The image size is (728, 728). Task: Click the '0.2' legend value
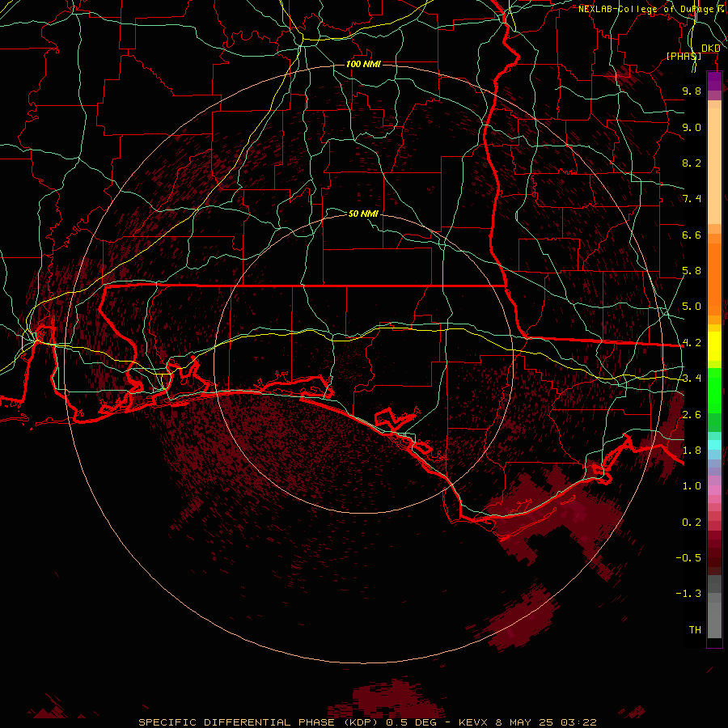click(692, 523)
